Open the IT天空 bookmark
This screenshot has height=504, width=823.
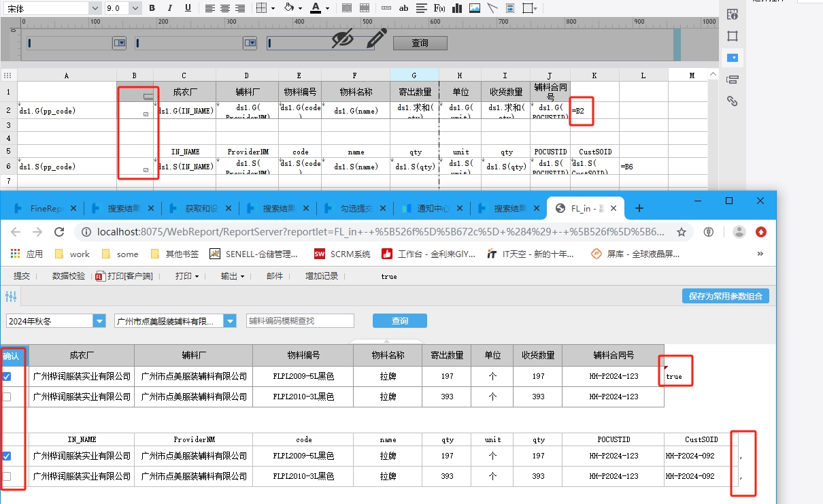coord(531,254)
